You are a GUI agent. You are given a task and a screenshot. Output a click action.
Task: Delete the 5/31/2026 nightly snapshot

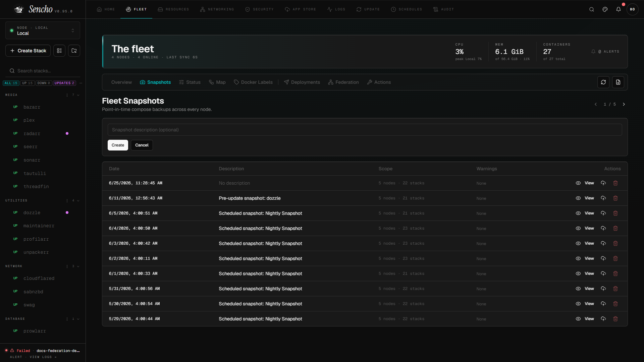click(x=615, y=289)
